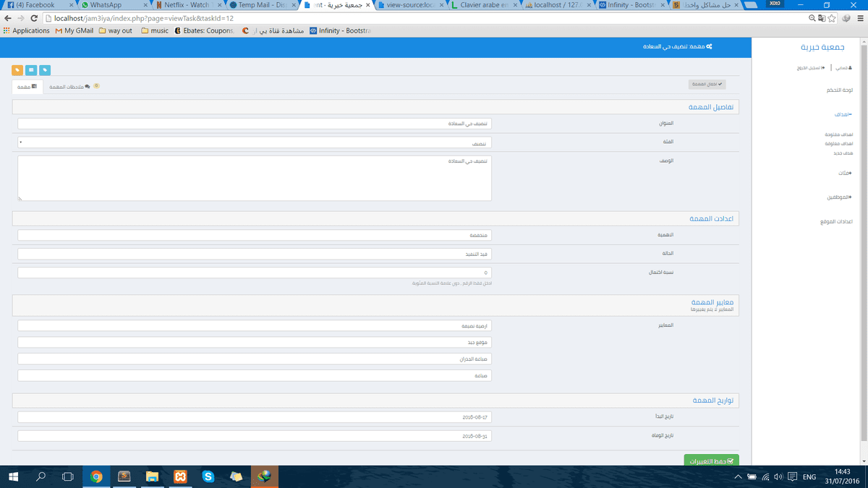The width and height of the screenshot is (868, 488).
Task: Click the criteria field موقع جيد
Action: click(x=255, y=342)
